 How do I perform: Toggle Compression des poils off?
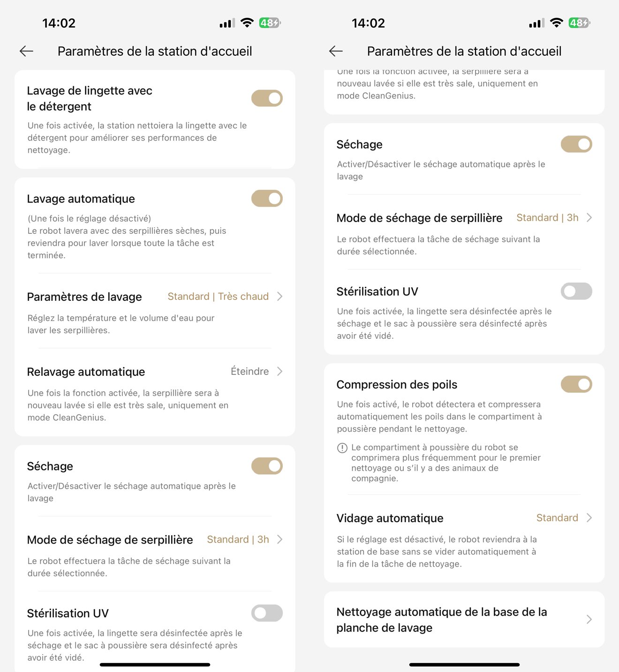click(x=576, y=384)
